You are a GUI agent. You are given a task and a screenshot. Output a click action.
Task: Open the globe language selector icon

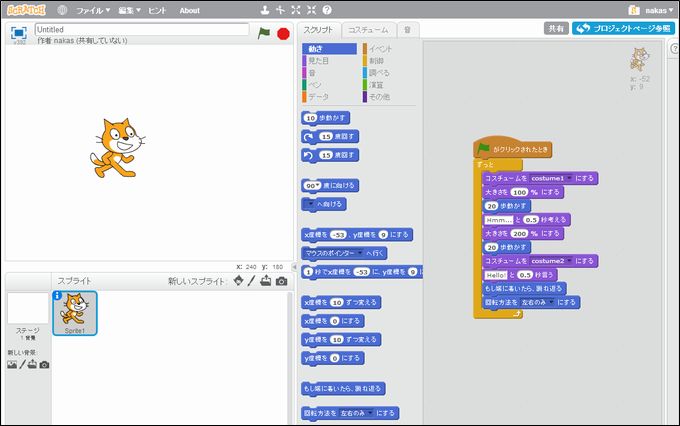coord(63,10)
